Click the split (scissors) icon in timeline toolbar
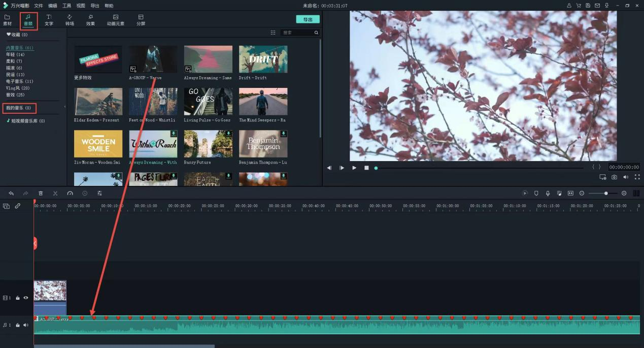This screenshot has height=348, width=644. click(55, 194)
